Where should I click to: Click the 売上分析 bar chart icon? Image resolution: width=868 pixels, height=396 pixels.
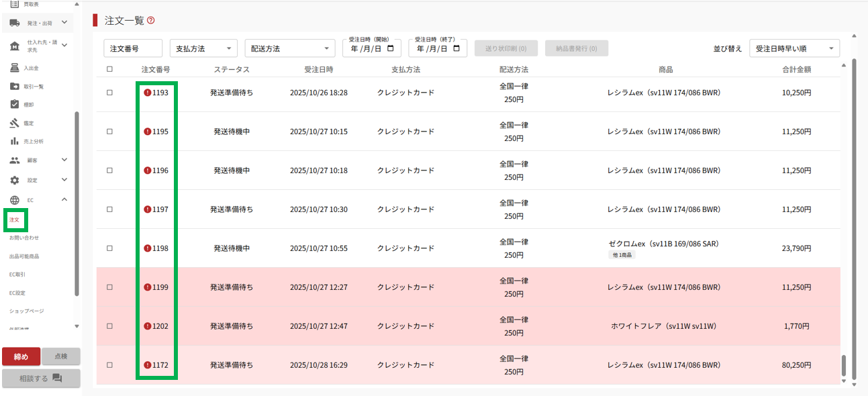(x=15, y=141)
